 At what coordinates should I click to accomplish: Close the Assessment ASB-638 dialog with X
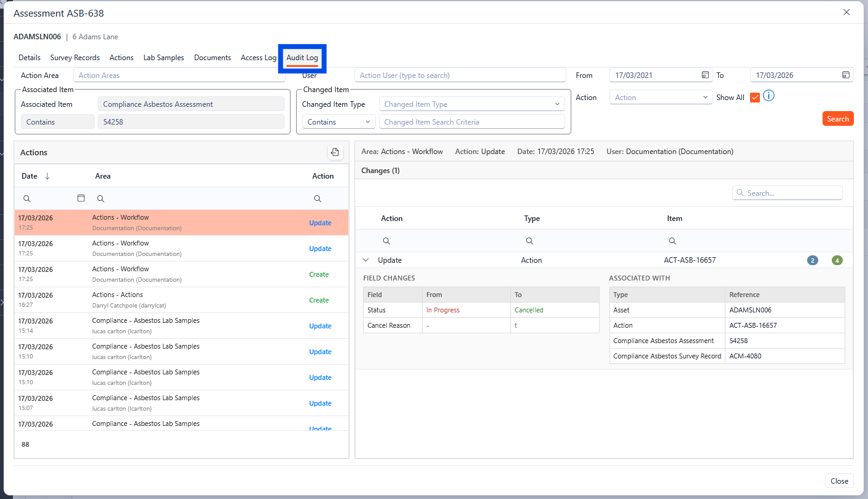pyautogui.click(x=846, y=12)
